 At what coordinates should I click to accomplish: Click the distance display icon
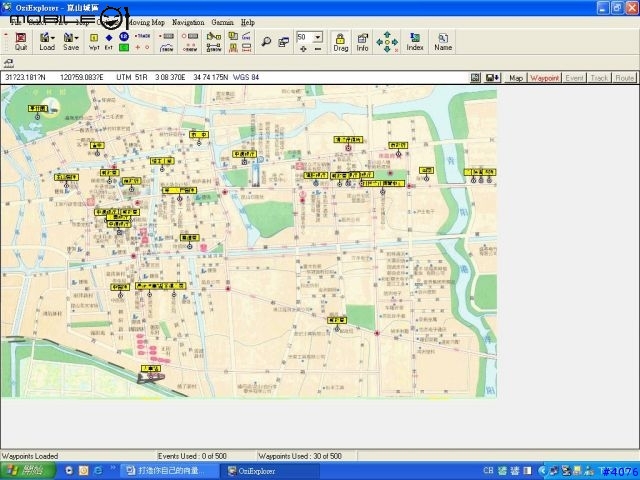pyautogui.click(x=247, y=36)
